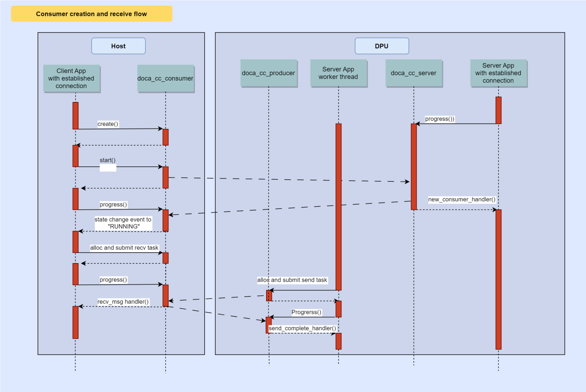Select the "alloc and submit send task" label
Image resolution: width=586 pixels, height=392 pixels.
pyautogui.click(x=293, y=280)
